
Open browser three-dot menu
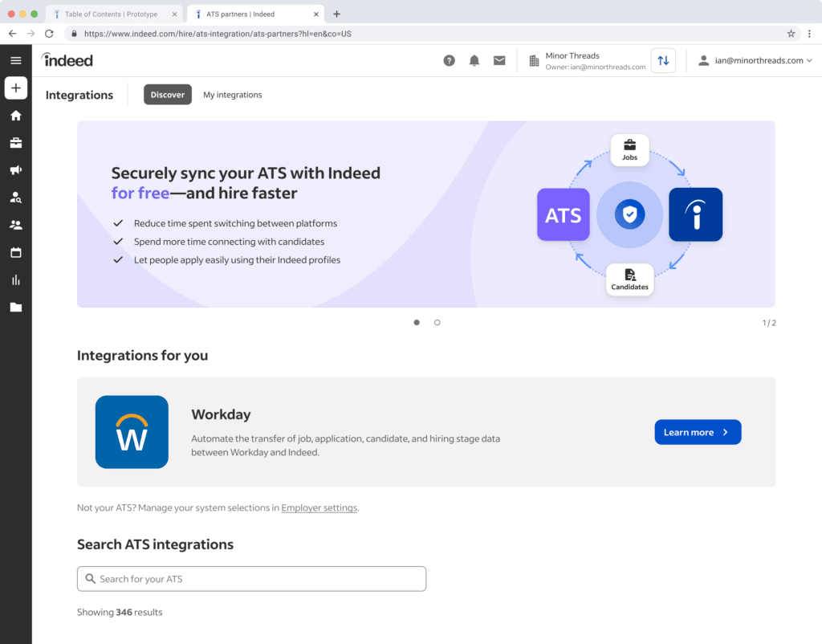point(809,34)
